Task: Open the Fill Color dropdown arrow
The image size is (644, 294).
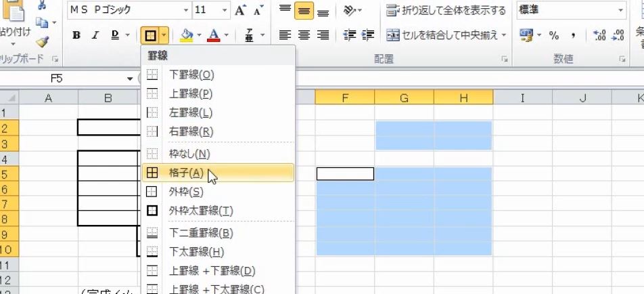Action: 199,35
